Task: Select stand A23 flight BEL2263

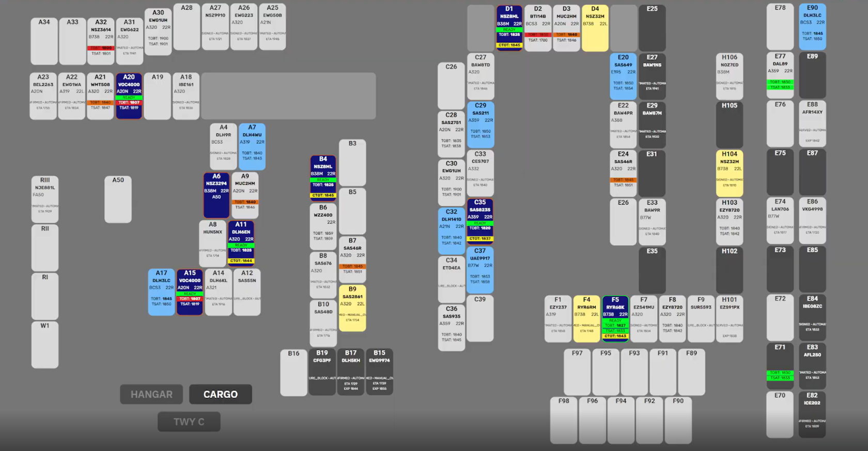Action: (x=43, y=96)
